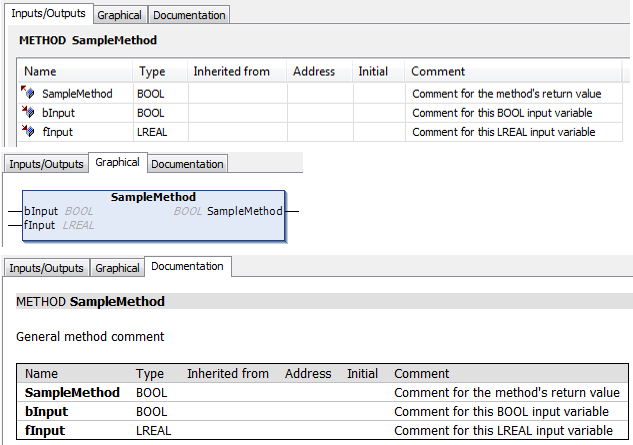This screenshot has height=445, width=633.
Task: Select fInput name in the Inputs/Outputs table
Action: (x=58, y=132)
